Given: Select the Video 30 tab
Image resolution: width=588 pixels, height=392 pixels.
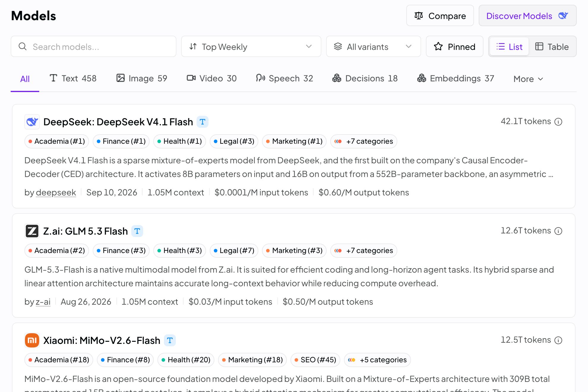Looking at the screenshot, I should coord(211,78).
